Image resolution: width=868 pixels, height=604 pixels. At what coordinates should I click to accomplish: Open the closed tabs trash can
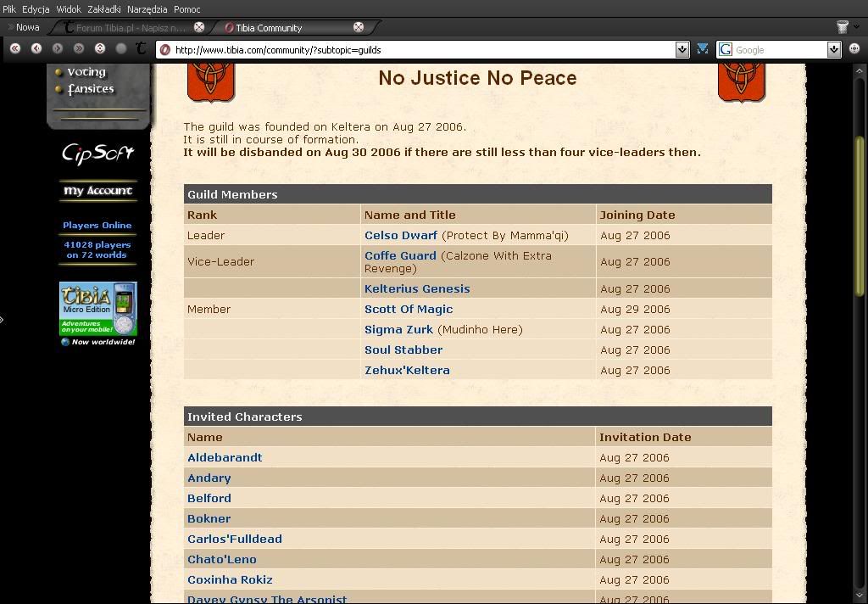842,26
